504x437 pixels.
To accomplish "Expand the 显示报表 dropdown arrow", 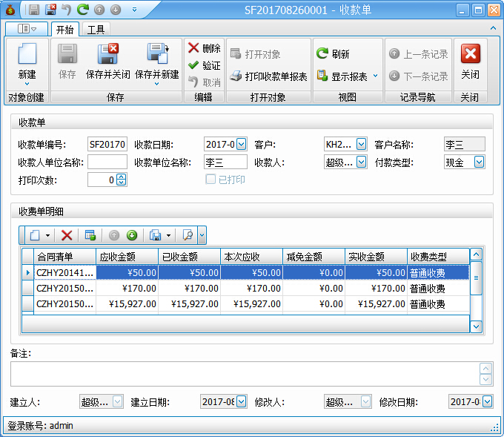I will click(x=375, y=76).
